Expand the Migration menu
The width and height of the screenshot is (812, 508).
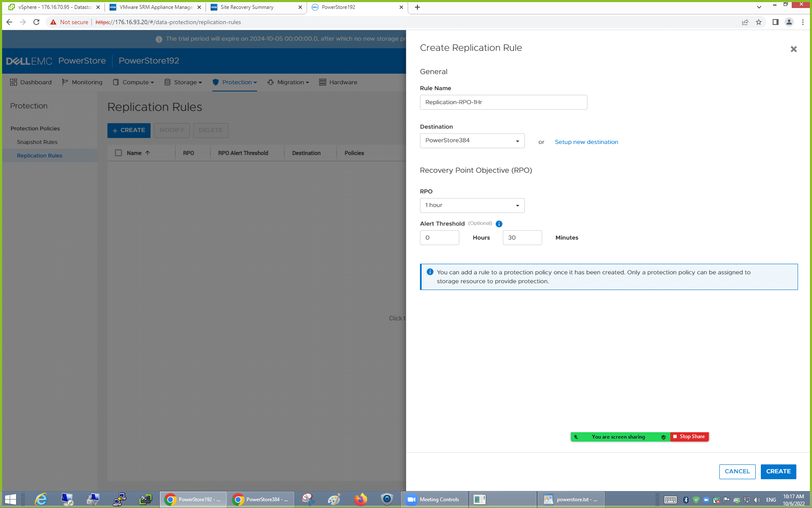click(288, 82)
